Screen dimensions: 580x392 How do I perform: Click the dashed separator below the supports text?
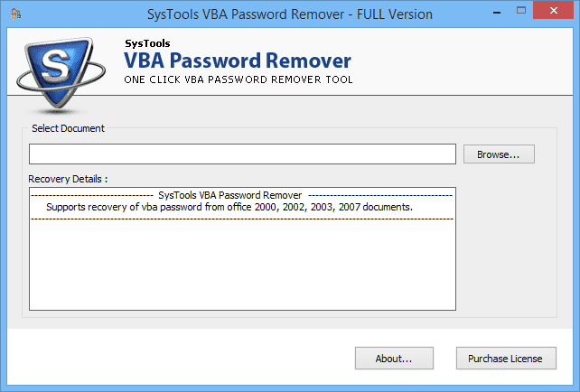242,219
